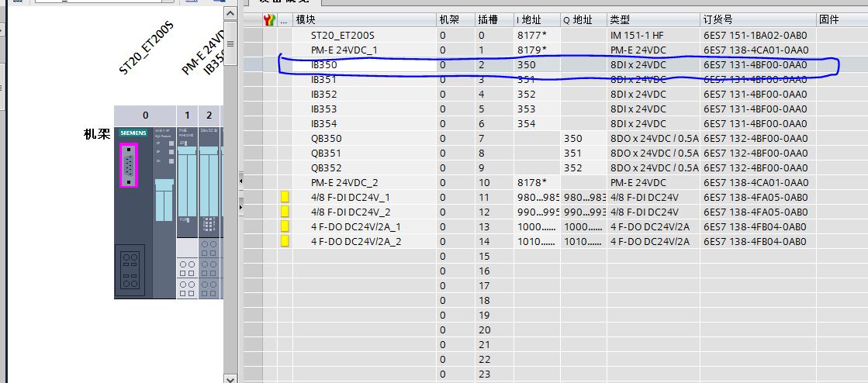
Task: Click the yellow marker of 4 F-DO DC24V/2A_1
Action: point(285,226)
